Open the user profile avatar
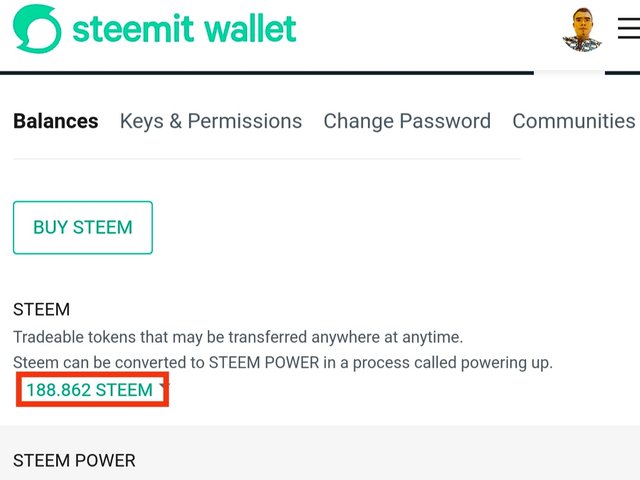Viewport: 640px width, 480px height. tap(582, 29)
